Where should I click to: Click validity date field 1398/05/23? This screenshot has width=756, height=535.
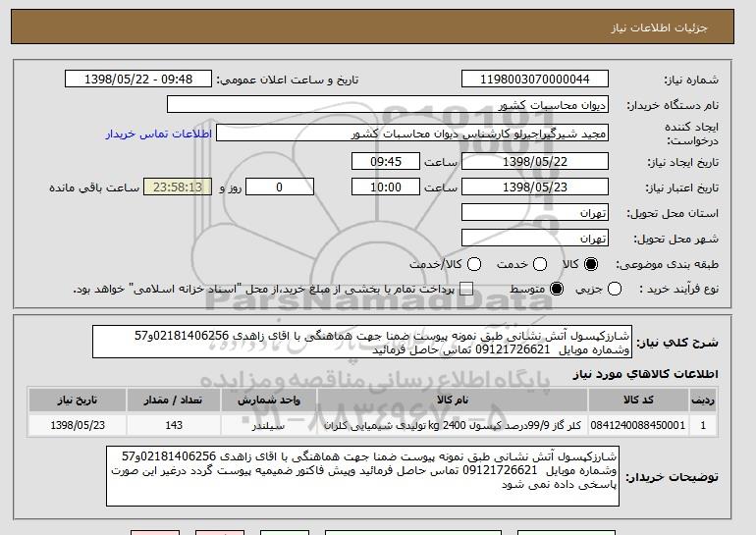[x=535, y=187]
